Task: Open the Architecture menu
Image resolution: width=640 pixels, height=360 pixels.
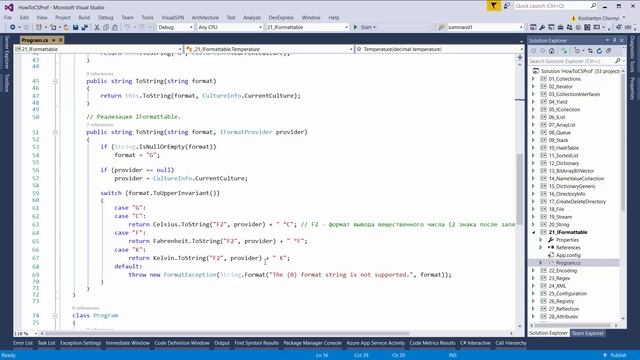Action: (x=205, y=18)
